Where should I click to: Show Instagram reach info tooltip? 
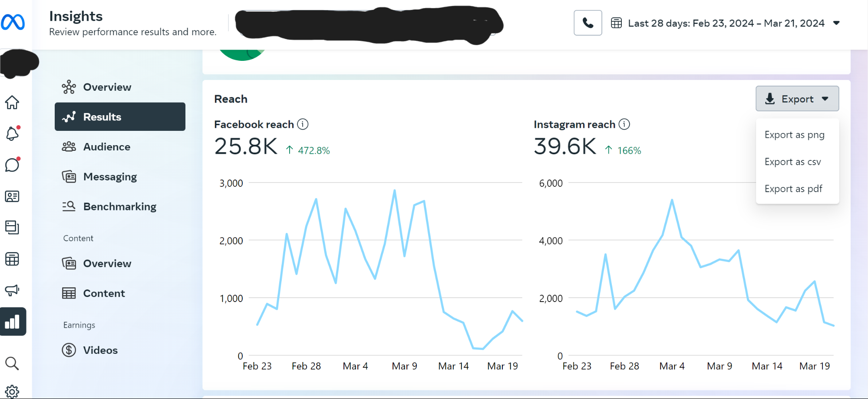point(625,124)
